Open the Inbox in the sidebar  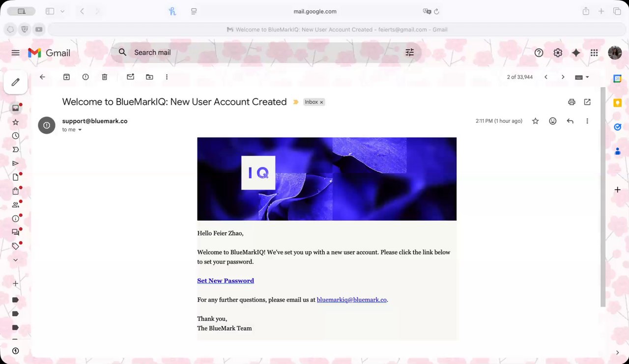coord(16,108)
